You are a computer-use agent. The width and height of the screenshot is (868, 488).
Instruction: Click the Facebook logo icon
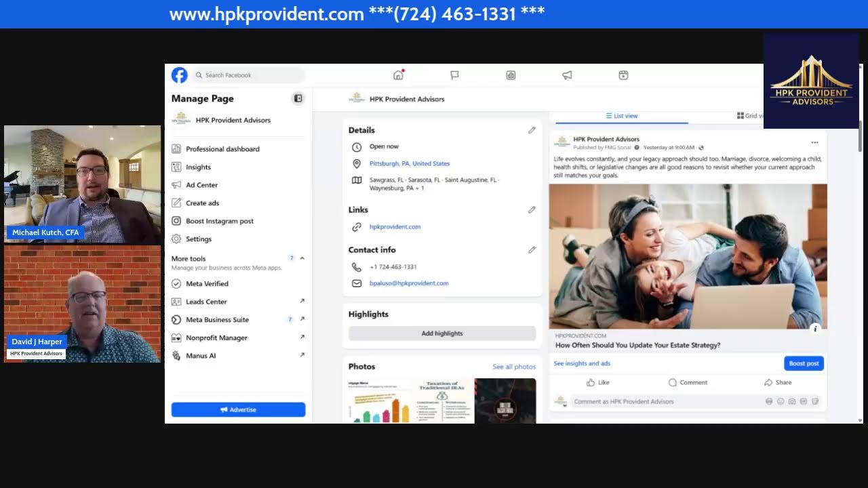(179, 75)
